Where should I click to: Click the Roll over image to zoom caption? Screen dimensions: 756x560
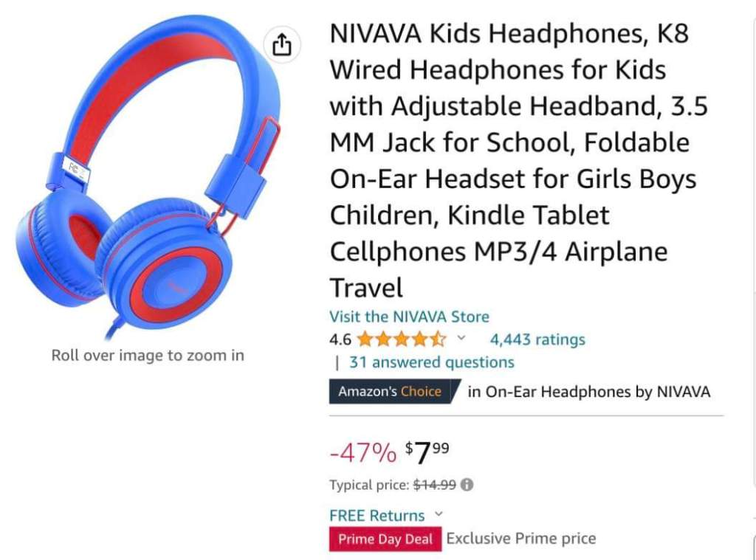[x=148, y=355]
